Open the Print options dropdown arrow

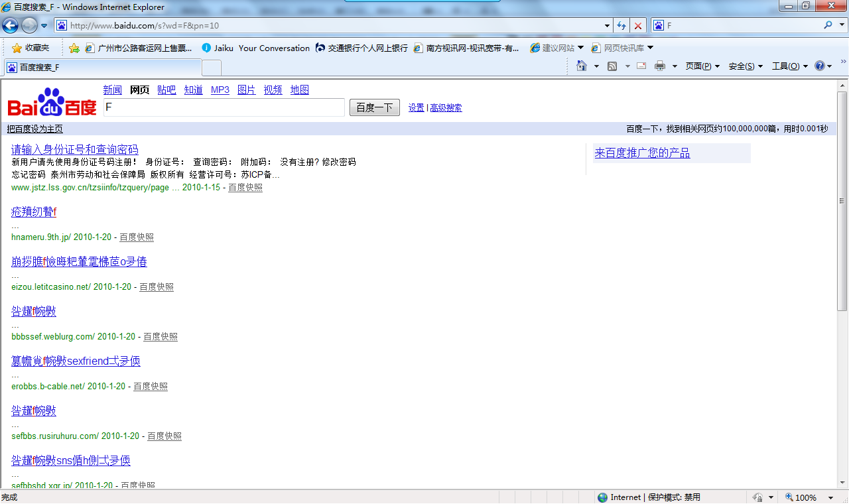click(675, 66)
